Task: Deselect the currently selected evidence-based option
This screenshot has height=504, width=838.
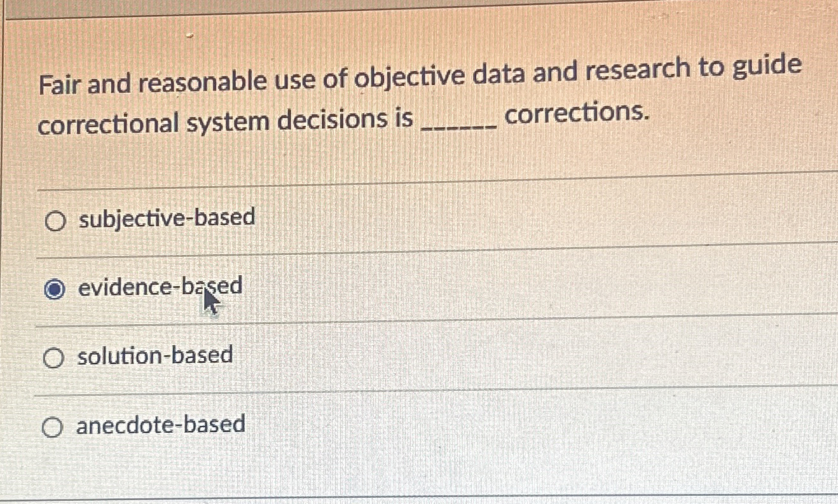Action: click(x=56, y=287)
